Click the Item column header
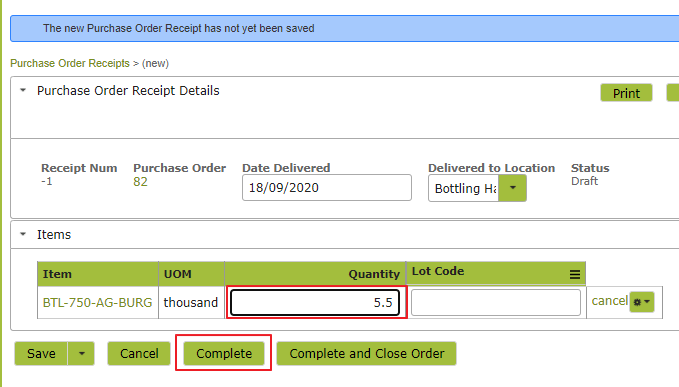This screenshot has width=679, height=387. [x=98, y=274]
